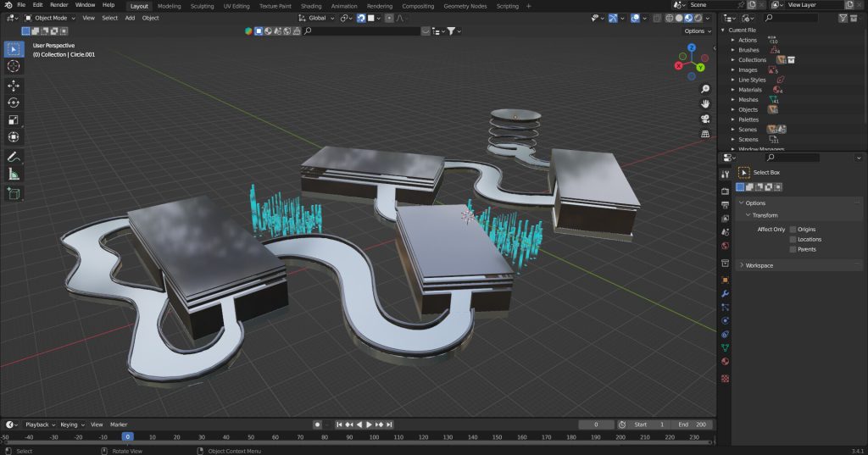Screen dimensions: 868x455
Task: Click the End frame field
Action: pyautogui.click(x=691, y=424)
